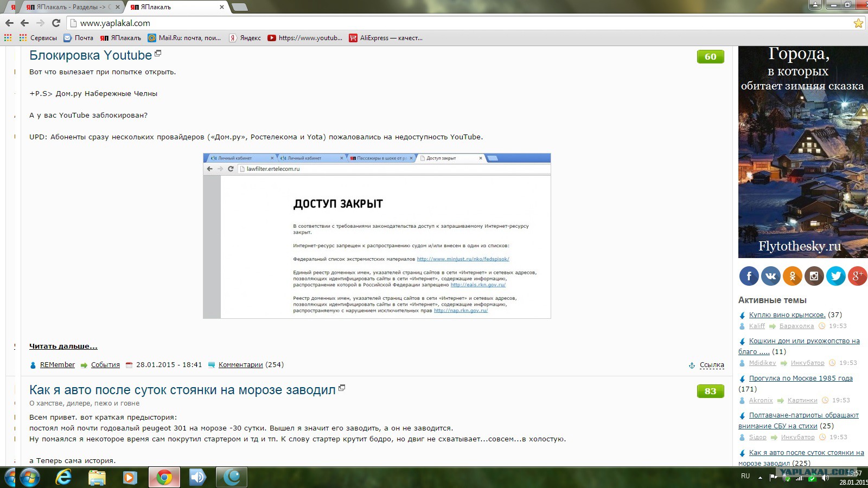The height and width of the screenshot is (488, 868).
Task: Open the Windows Start menu
Action: click(x=29, y=477)
